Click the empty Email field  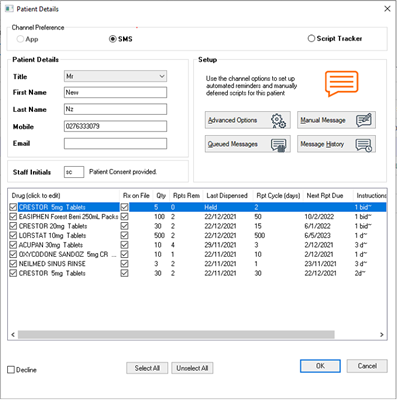115,144
